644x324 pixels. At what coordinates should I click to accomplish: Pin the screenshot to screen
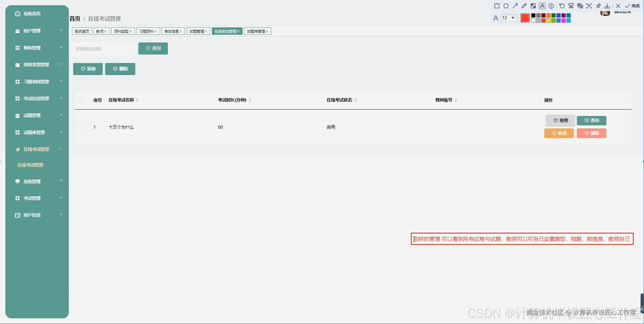point(598,6)
